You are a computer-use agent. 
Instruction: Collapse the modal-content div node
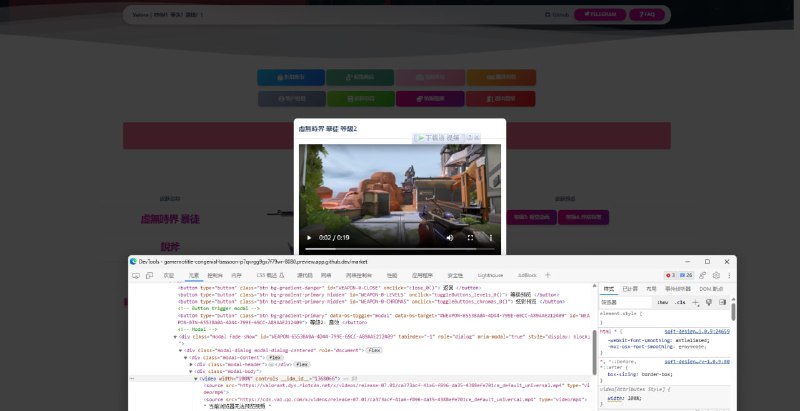point(186,357)
